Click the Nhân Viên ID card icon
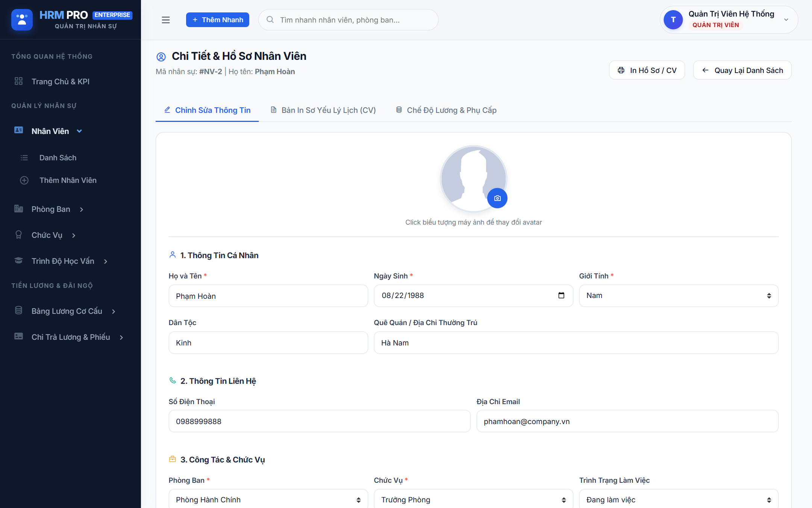Image resolution: width=812 pixels, height=508 pixels. [18, 131]
